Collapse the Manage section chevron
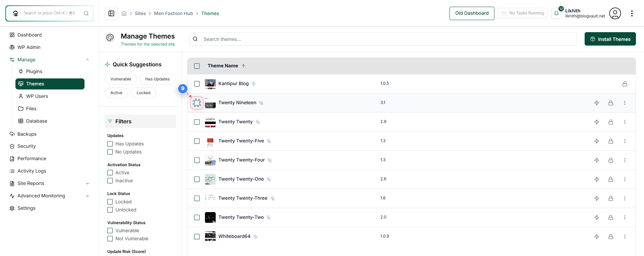This screenshot has height=256, width=644. 88,60
